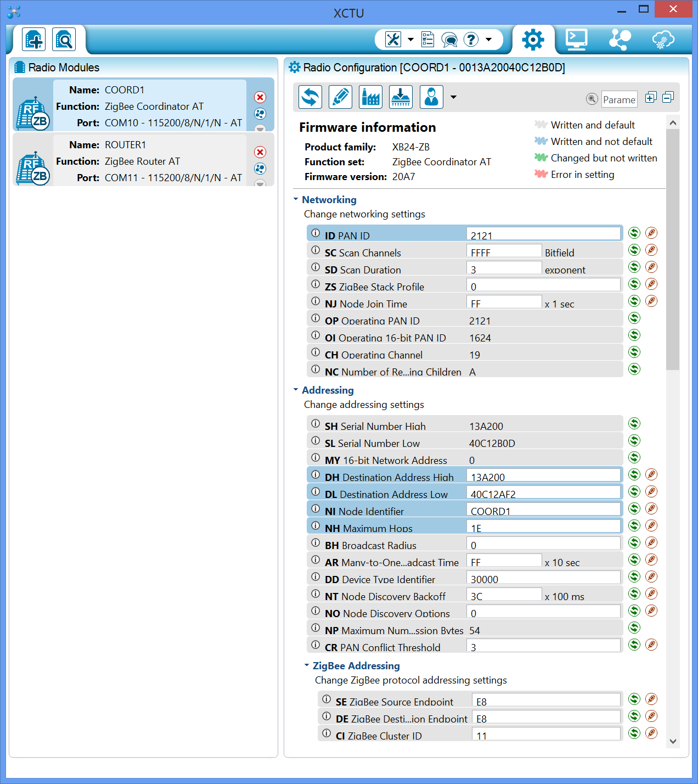
Task: Click the Add radio module icon
Action: (x=34, y=40)
